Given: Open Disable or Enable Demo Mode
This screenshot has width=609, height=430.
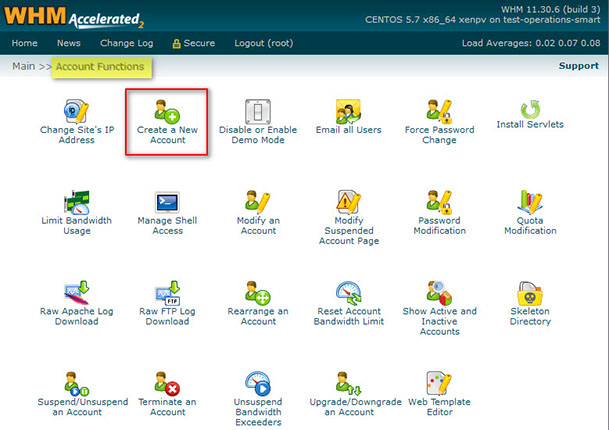Looking at the screenshot, I should [x=258, y=112].
